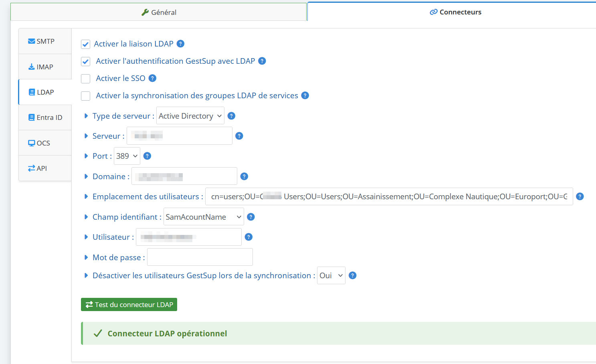Click help icon beside Activer le SSO

(152, 78)
